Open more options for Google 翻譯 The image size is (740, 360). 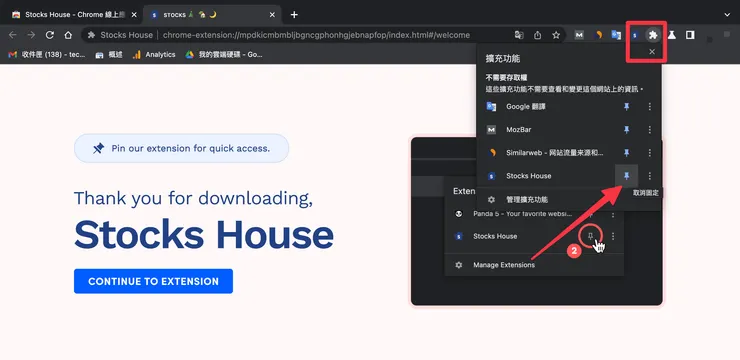point(650,107)
